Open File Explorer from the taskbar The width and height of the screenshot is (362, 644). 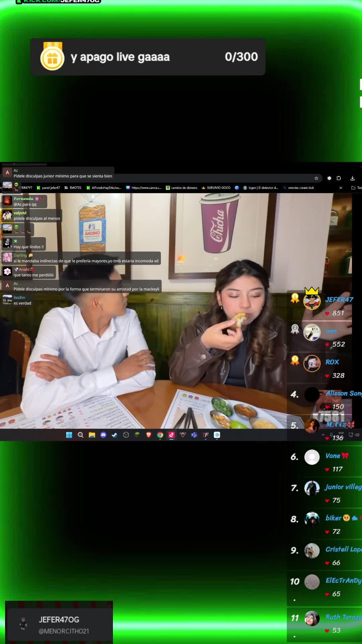(92, 435)
